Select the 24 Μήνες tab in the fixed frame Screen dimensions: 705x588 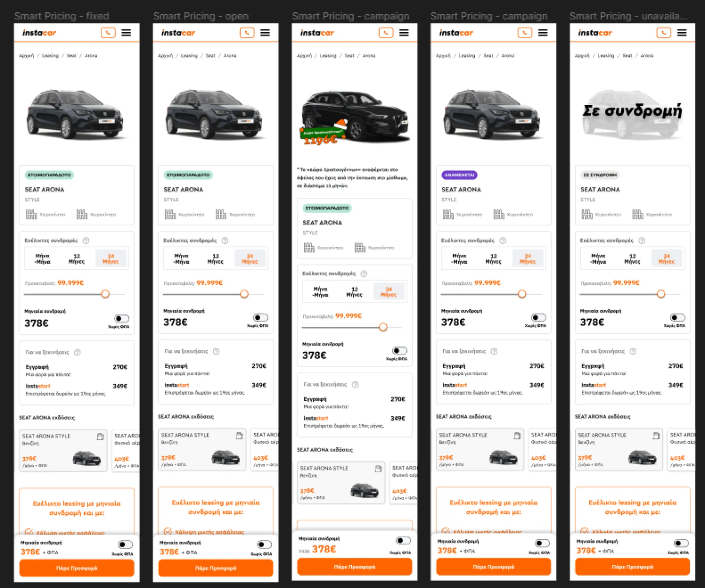click(x=111, y=259)
